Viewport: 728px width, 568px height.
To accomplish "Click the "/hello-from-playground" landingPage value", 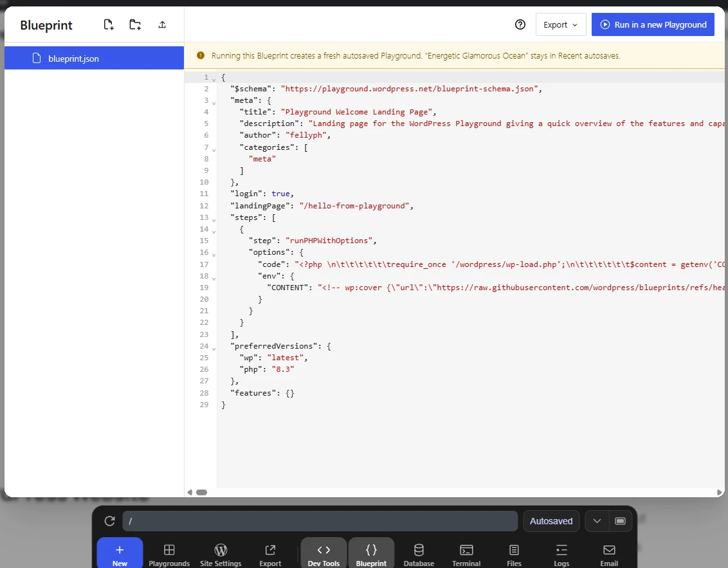I will pyautogui.click(x=354, y=206).
